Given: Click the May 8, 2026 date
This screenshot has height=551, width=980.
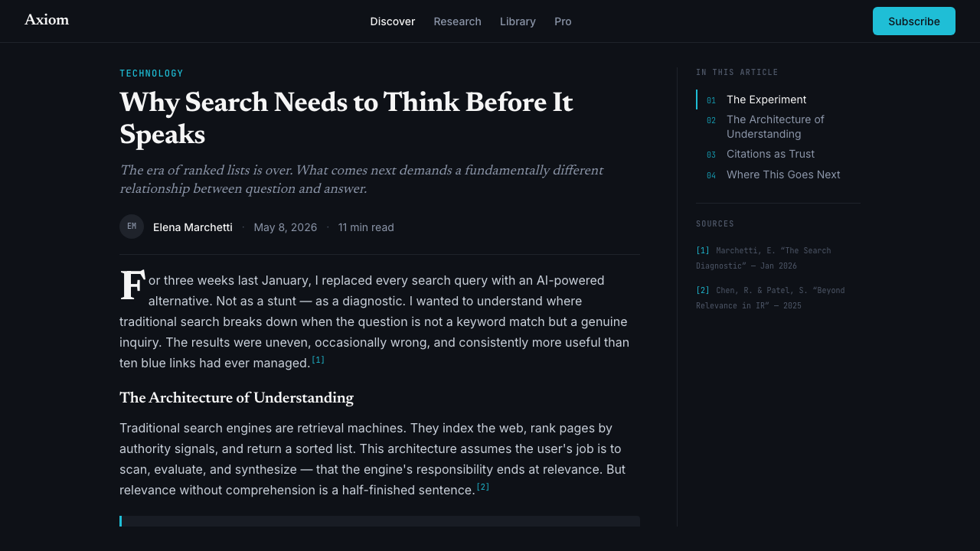Looking at the screenshot, I should (x=286, y=227).
